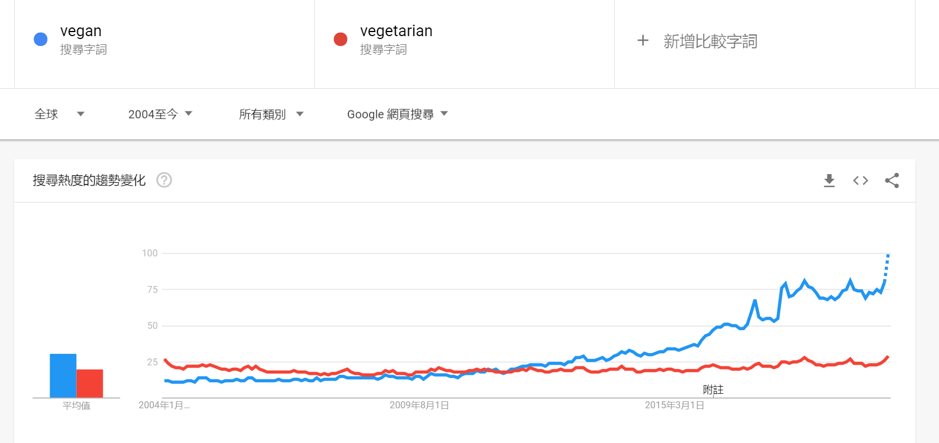Download the trend chart data
939x443 pixels.
[x=829, y=181]
